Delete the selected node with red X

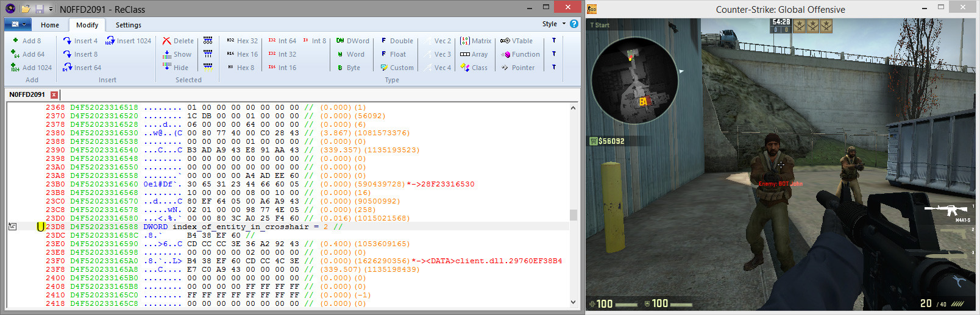point(178,41)
